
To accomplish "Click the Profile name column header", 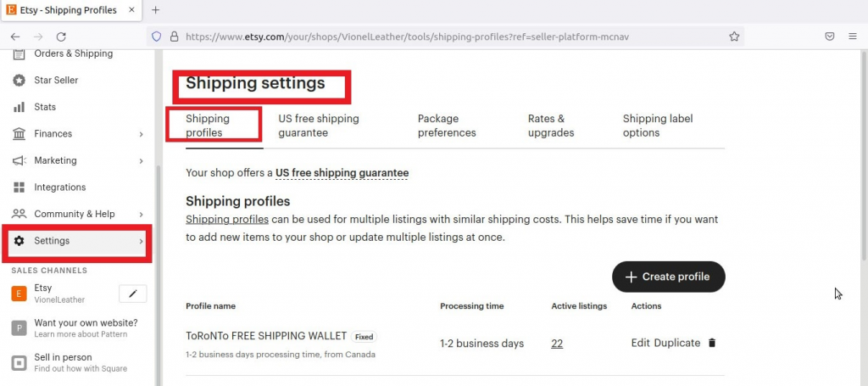I will [x=210, y=305].
